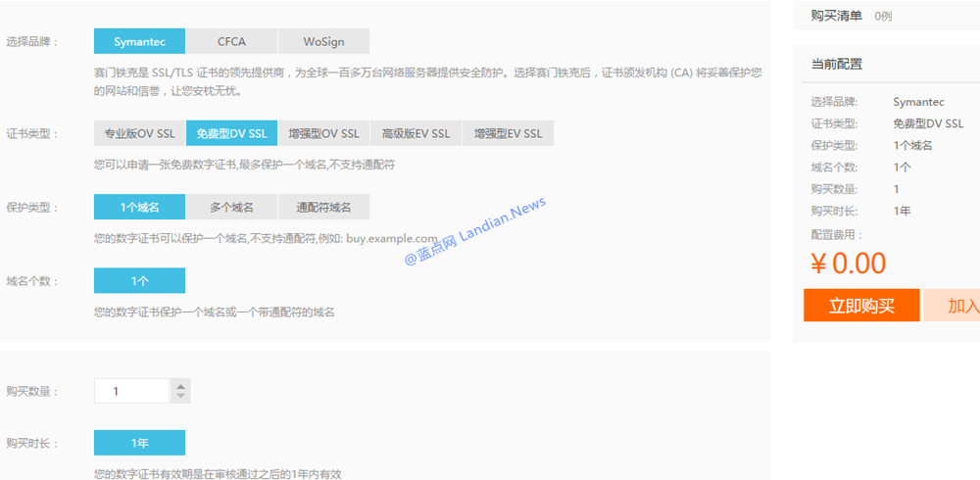Screen dimensions: 980x480
Task: Click 免费型DV SSL value in current configuration
Action: 928,123
